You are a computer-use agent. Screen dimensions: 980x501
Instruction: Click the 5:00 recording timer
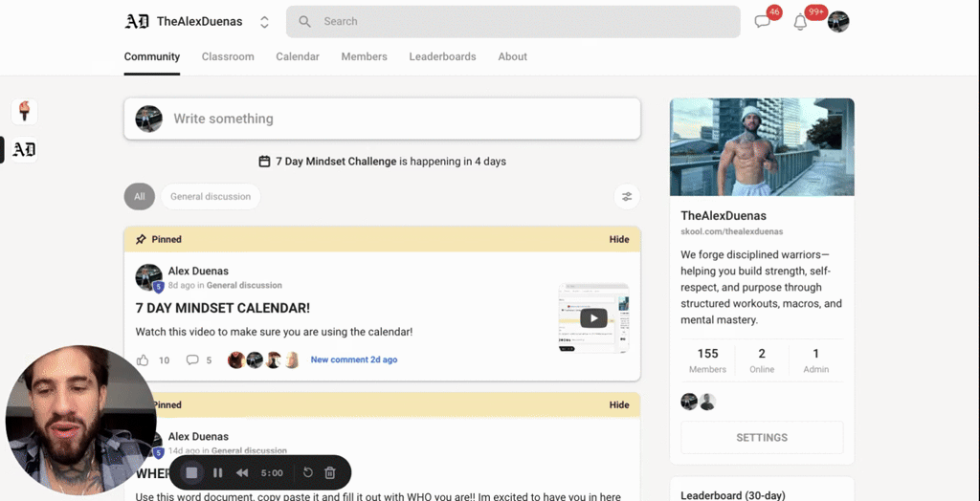coord(272,473)
